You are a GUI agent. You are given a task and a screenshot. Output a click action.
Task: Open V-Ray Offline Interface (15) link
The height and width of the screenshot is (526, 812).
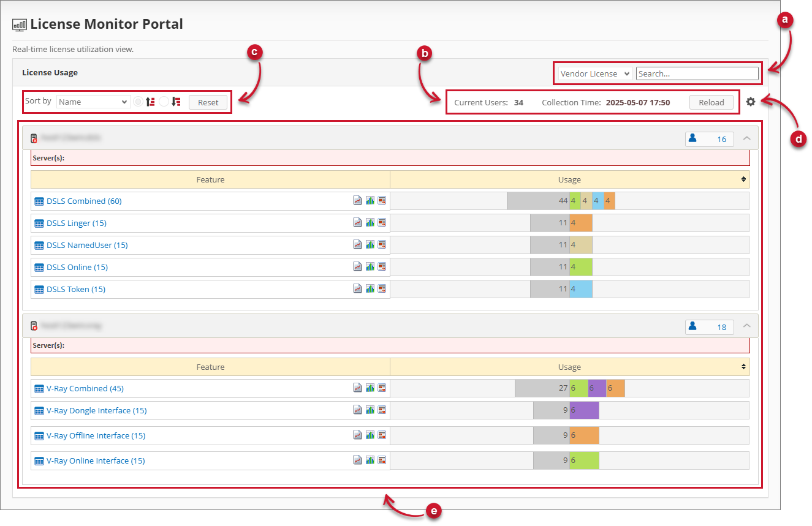96,435
